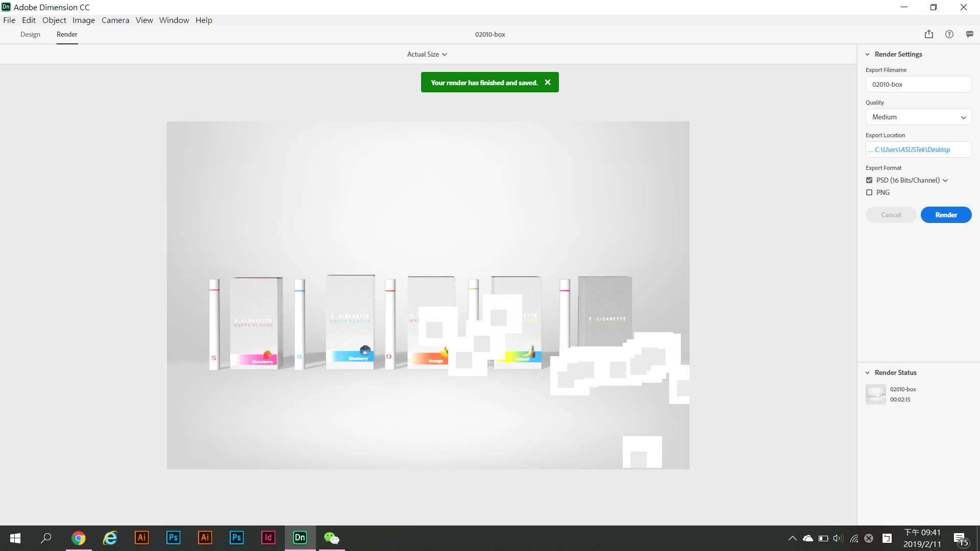Image resolution: width=980 pixels, height=551 pixels.
Task: Open the Actual Size zoom dropdown
Action: [427, 54]
